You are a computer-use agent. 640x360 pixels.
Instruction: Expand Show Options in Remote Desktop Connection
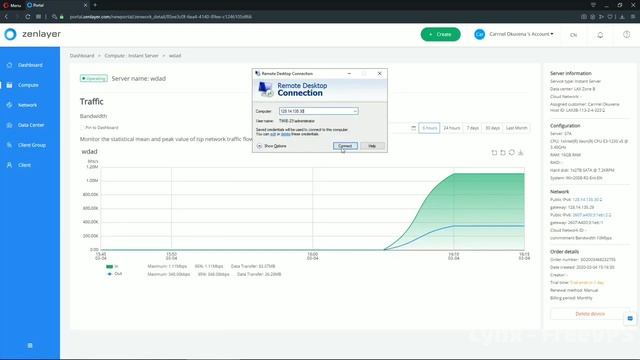coord(271,146)
